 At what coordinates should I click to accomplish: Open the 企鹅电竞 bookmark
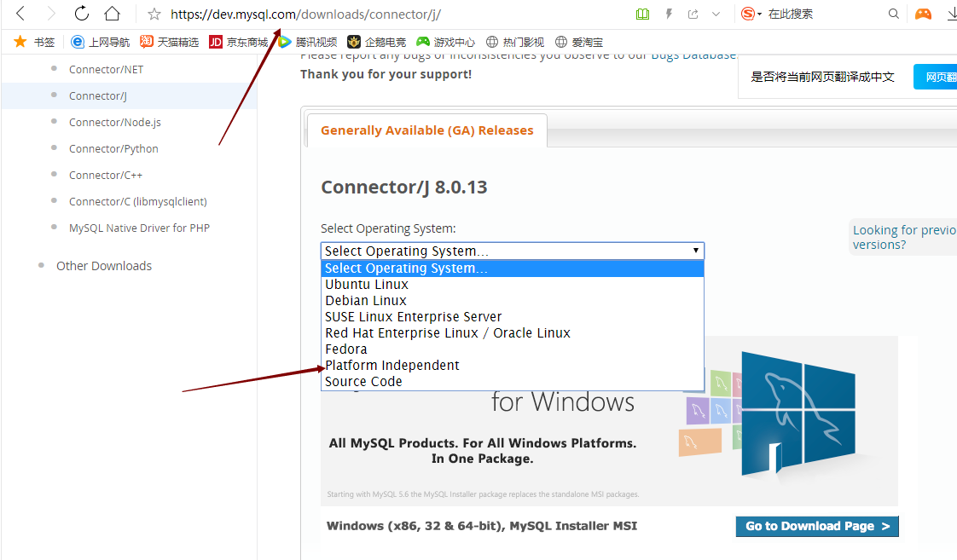pyautogui.click(x=377, y=42)
